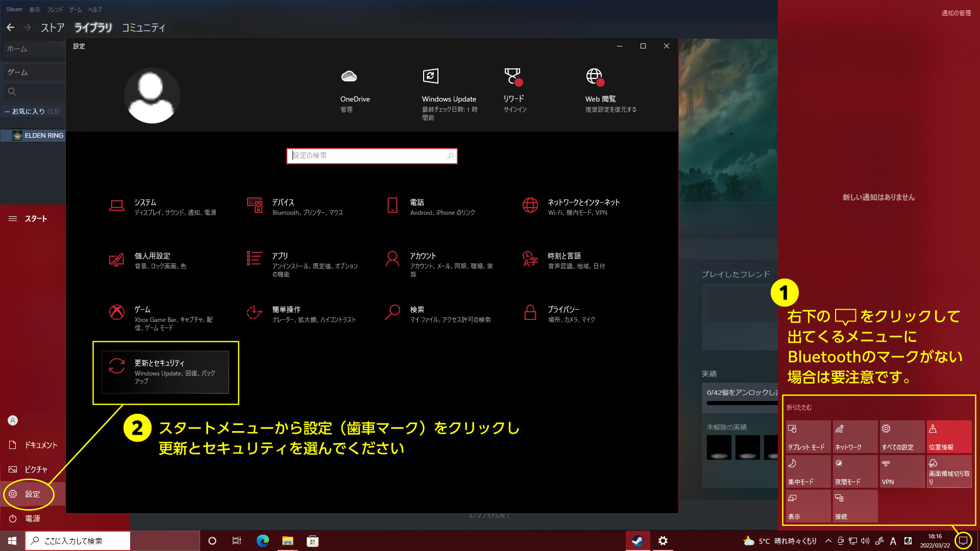Open the 接続 quick action tile
The height and width of the screenshot is (551, 980).
pos(855,506)
